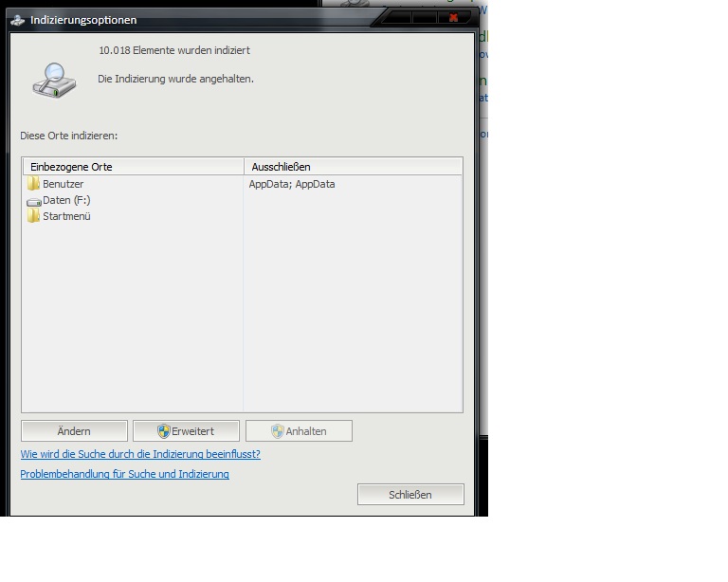Click the shield icon on Anhalten

coord(278,431)
